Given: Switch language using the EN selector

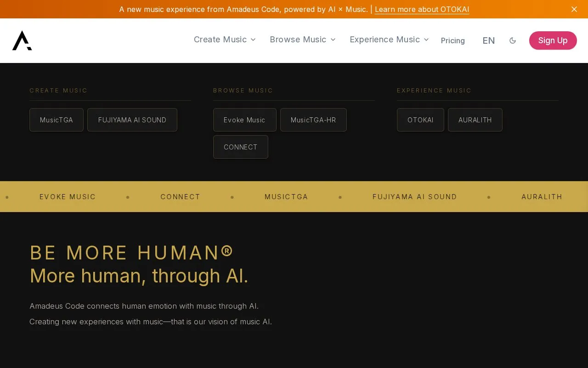Looking at the screenshot, I should coord(489,40).
